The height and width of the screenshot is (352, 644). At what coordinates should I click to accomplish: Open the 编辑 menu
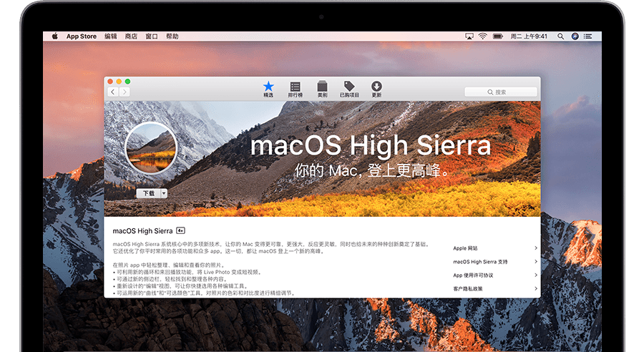pyautogui.click(x=110, y=36)
